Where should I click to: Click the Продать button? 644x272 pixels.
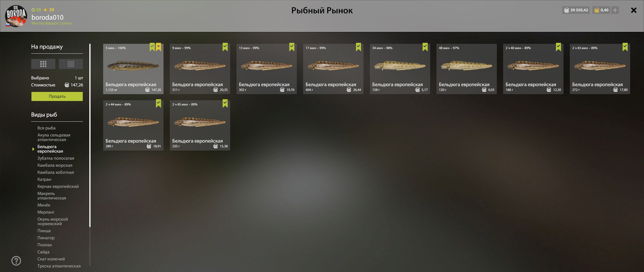[x=57, y=96]
